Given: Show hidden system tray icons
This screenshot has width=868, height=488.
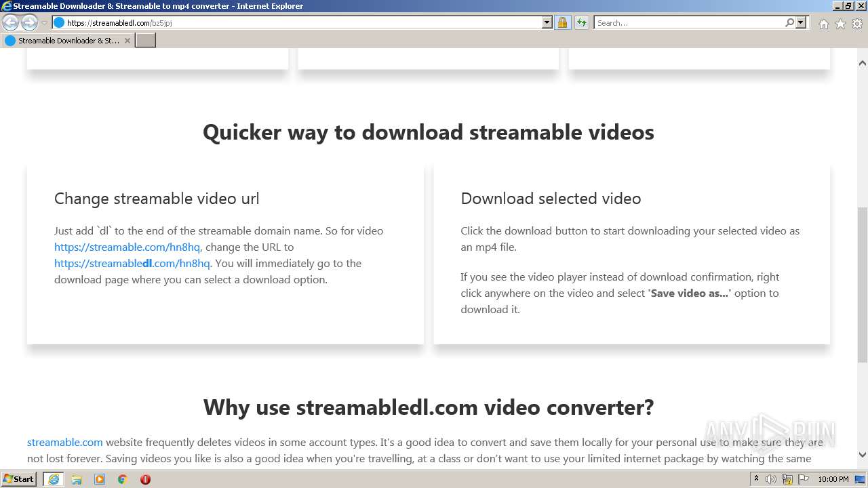Looking at the screenshot, I should pos(756,479).
